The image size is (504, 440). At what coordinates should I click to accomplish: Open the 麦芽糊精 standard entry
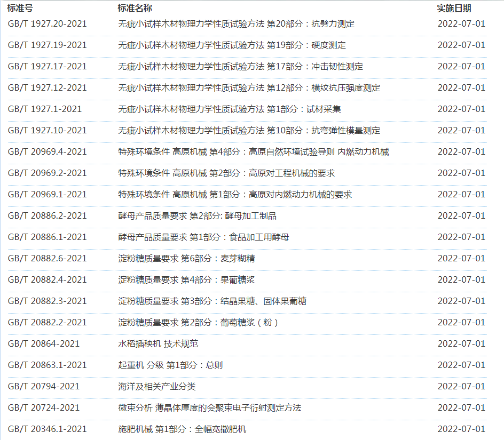pyautogui.click(x=186, y=258)
